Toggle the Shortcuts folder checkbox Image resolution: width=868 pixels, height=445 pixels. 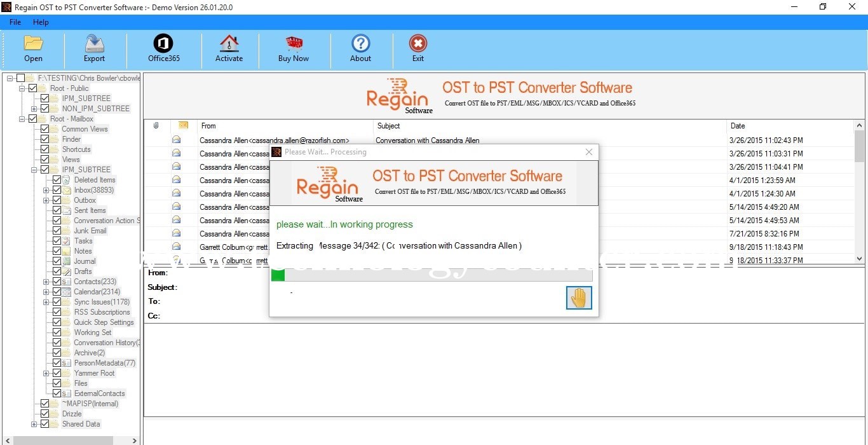point(44,149)
